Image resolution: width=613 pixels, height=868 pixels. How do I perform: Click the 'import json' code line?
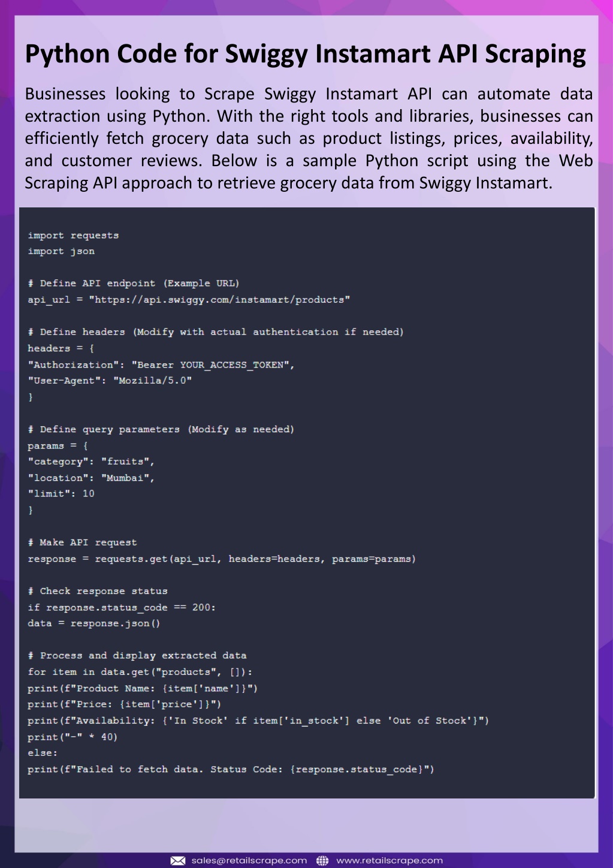pyautogui.click(x=61, y=251)
